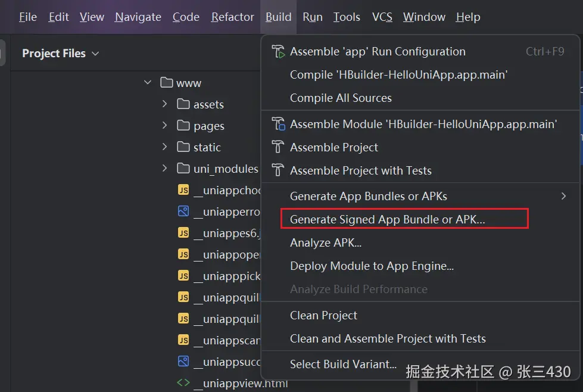Screen dimensions: 583x392
Task: Click HTML icon of __uniappview.html
Action: (183, 382)
